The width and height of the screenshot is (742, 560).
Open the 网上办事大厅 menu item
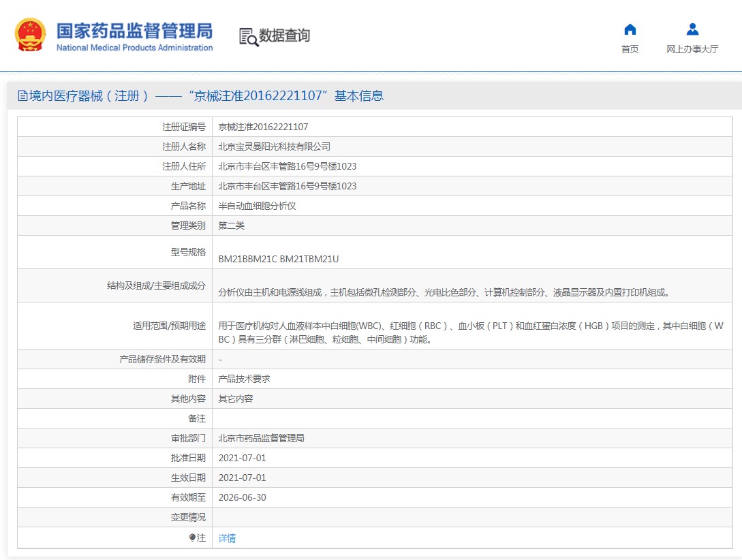692,49
